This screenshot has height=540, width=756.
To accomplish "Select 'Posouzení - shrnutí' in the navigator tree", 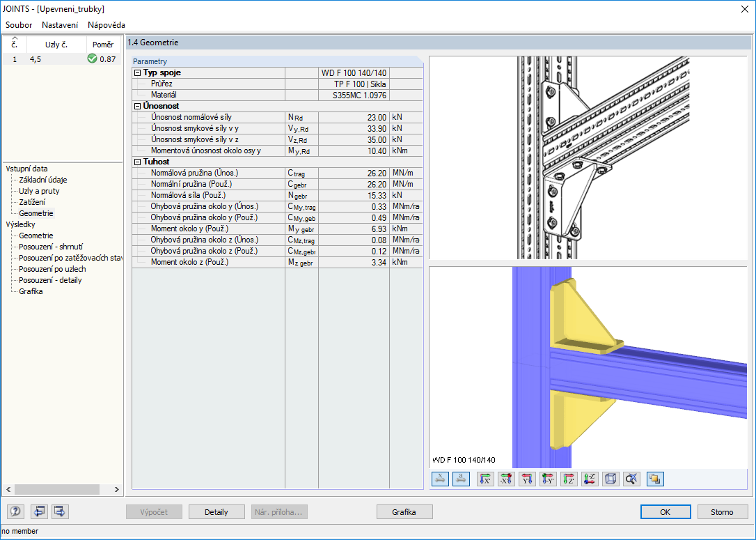I will coord(51,247).
